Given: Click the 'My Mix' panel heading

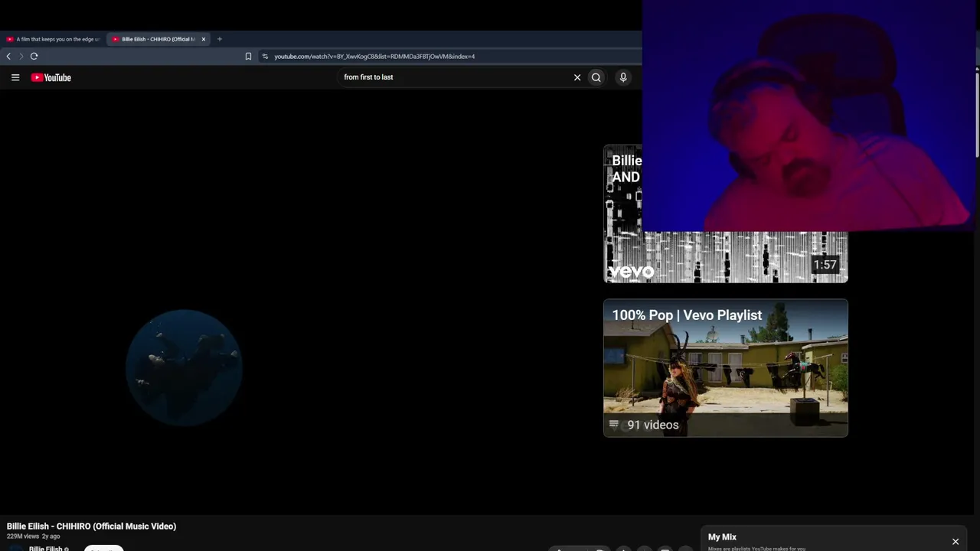Looking at the screenshot, I should (x=722, y=537).
